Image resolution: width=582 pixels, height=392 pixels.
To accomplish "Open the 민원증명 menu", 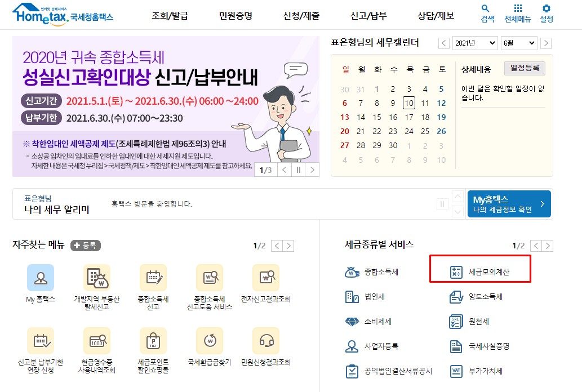I will (236, 16).
